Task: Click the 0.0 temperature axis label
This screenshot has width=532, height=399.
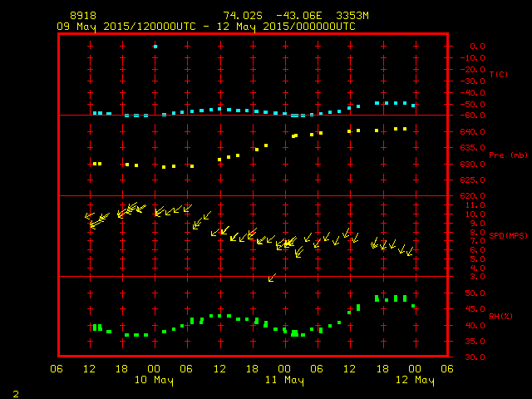Action: (x=477, y=47)
